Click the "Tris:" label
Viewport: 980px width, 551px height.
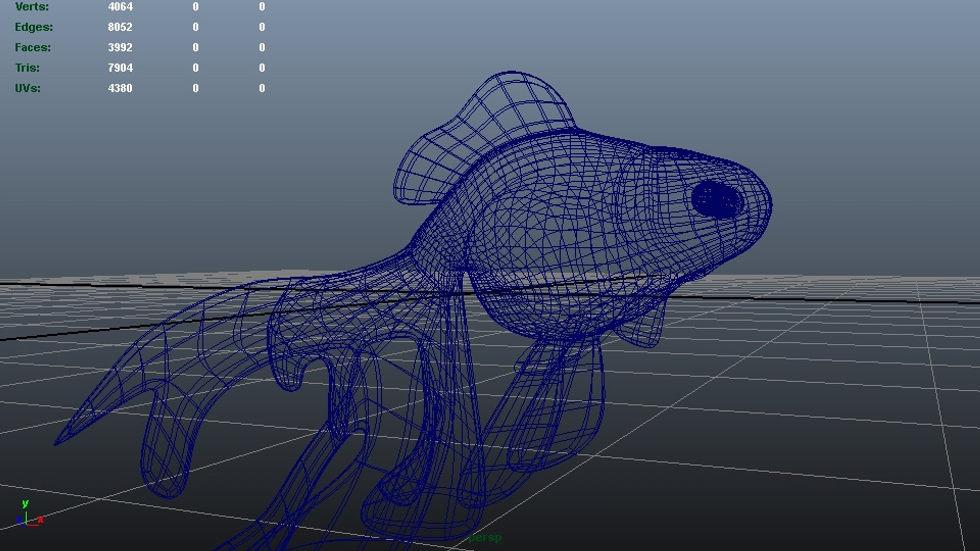(28, 68)
